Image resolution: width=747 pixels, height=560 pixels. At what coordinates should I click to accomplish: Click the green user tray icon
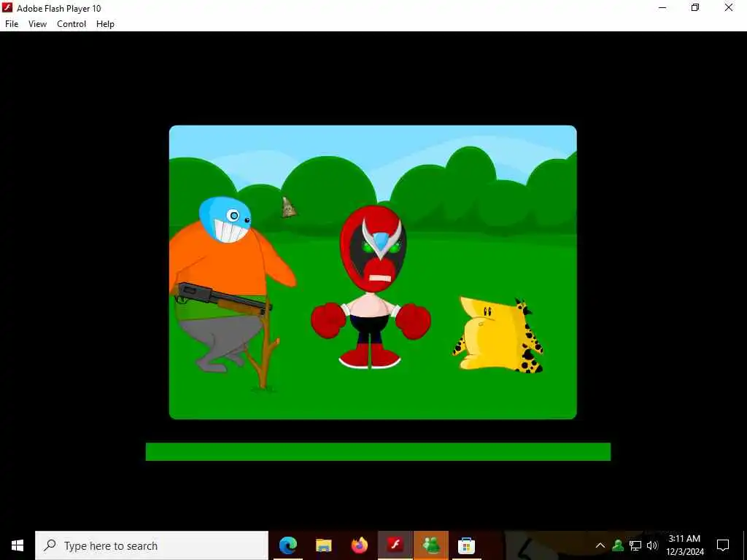point(618,545)
